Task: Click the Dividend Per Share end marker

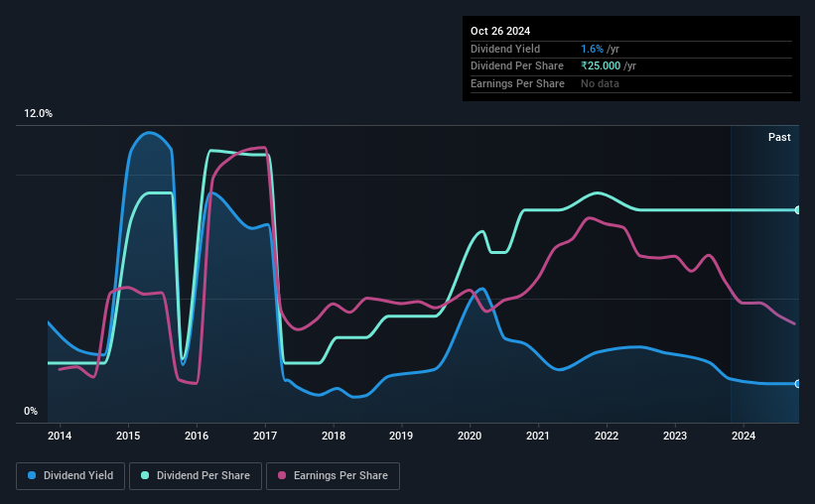Action: pyautogui.click(x=798, y=210)
